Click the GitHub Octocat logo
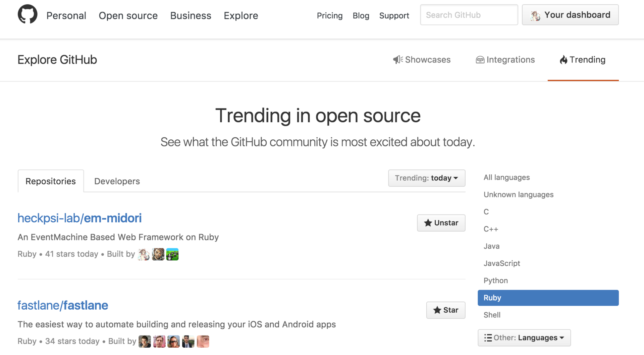The image size is (644, 355). pos(28,14)
